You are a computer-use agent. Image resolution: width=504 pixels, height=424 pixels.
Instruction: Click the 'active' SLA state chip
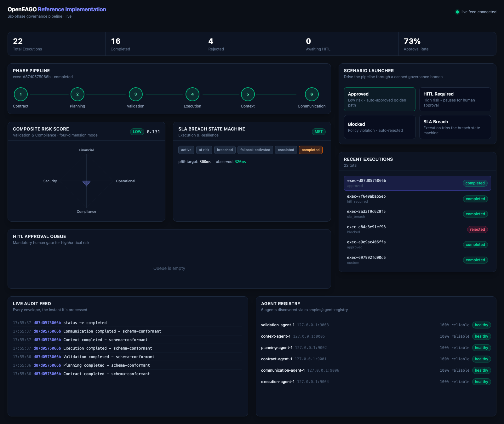[x=186, y=150]
